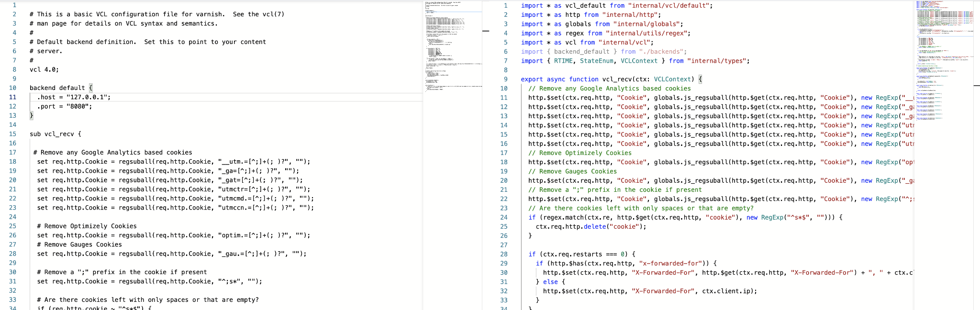The image size is (980, 310).
Task: Click line number 11 in left editor gutter
Action: tap(12, 97)
